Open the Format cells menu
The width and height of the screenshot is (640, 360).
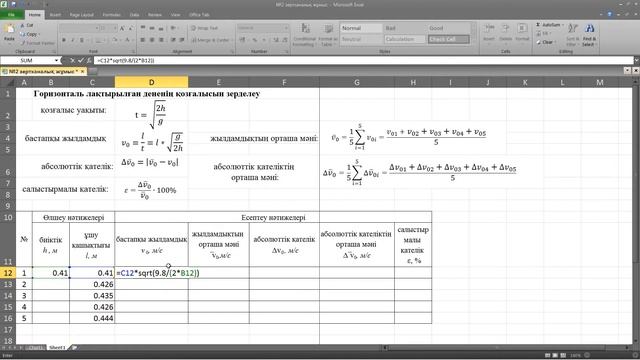(522, 33)
